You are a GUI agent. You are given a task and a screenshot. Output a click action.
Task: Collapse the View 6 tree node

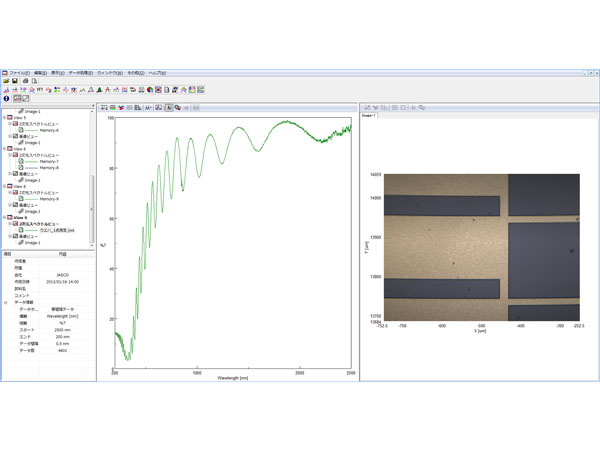click(x=4, y=149)
